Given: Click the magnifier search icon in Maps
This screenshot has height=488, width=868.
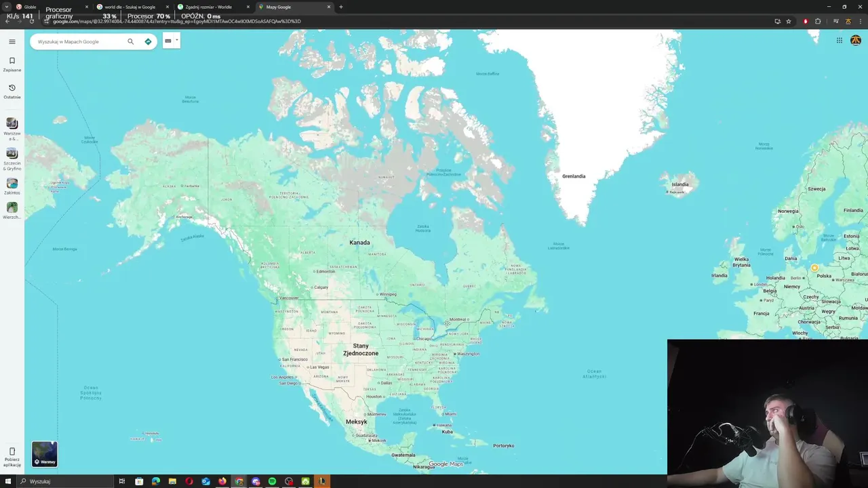Looking at the screenshot, I should click(x=131, y=41).
